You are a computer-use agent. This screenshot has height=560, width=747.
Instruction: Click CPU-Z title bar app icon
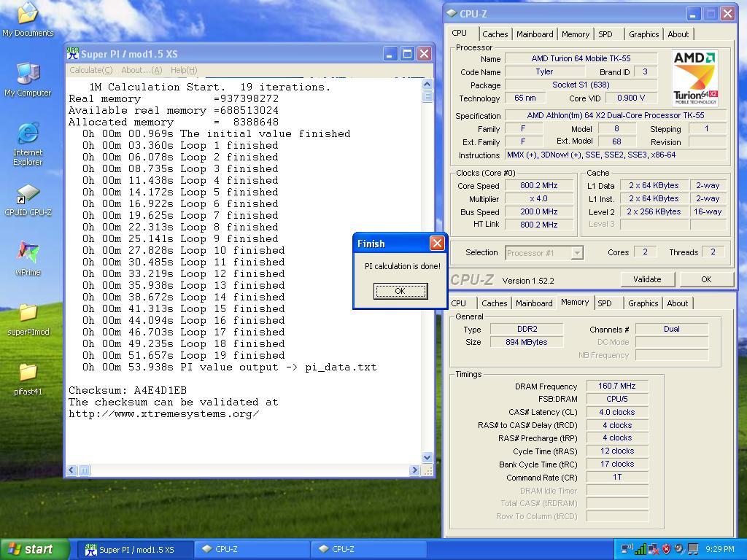[x=451, y=13]
